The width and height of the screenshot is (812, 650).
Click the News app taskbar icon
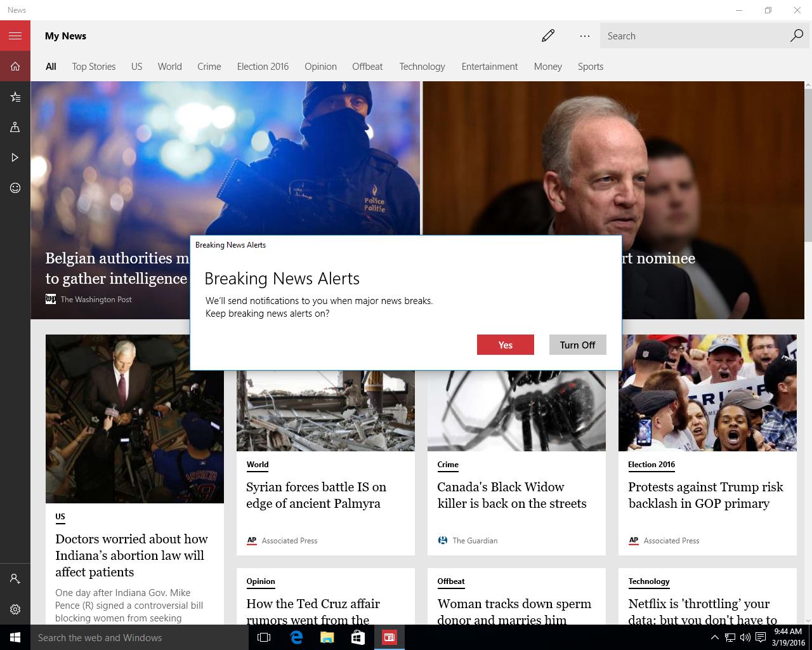[x=389, y=637]
